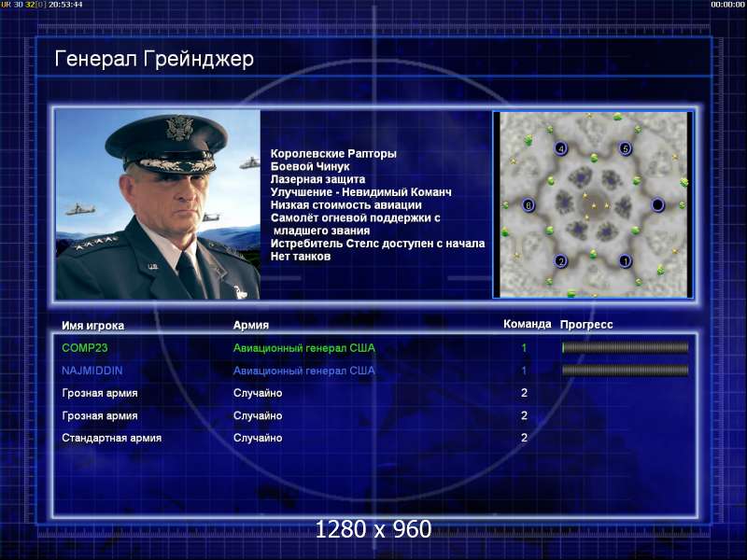This screenshot has height=560, width=747.
Task: Click the "Имя игрока" column header
Action: click(92, 326)
